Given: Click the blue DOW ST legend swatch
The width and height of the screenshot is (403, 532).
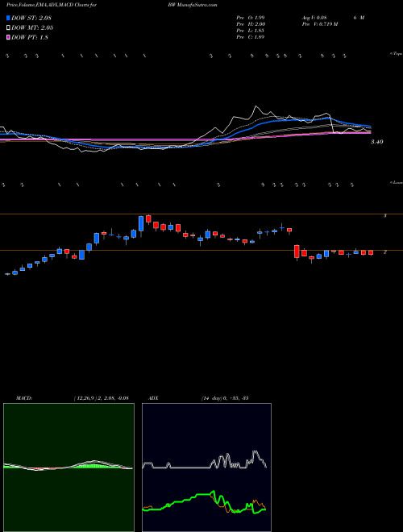Looking at the screenshot, I should pos(8,18).
